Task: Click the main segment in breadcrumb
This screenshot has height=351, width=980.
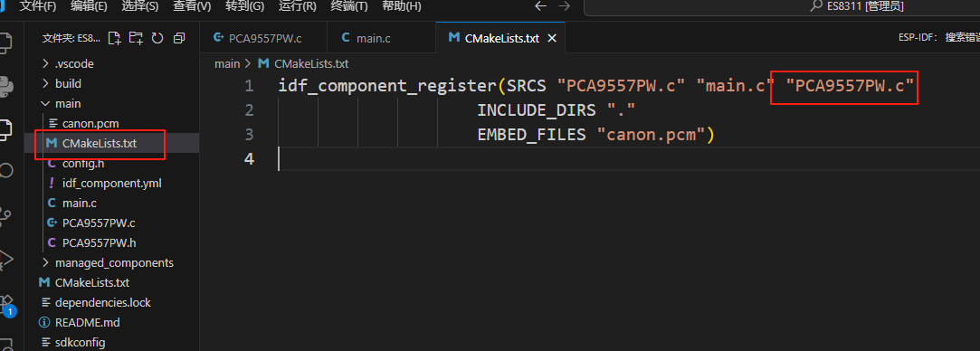Action: pos(227,63)
